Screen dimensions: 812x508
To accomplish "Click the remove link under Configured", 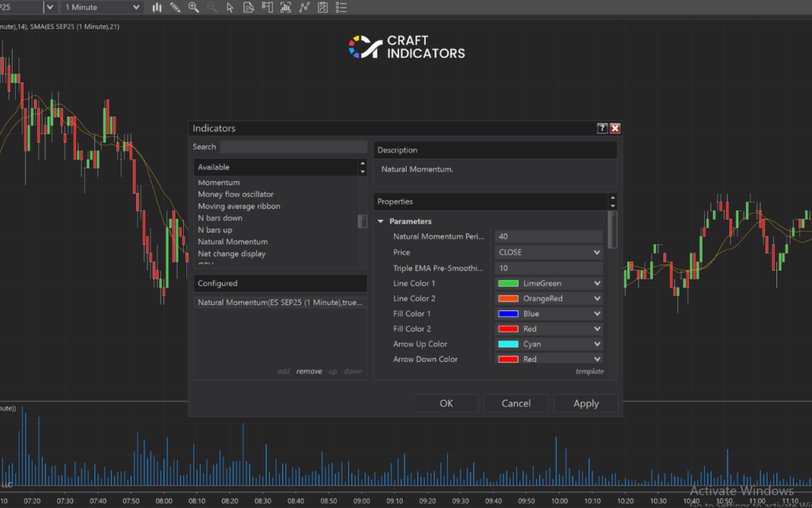I will [309, 371].
